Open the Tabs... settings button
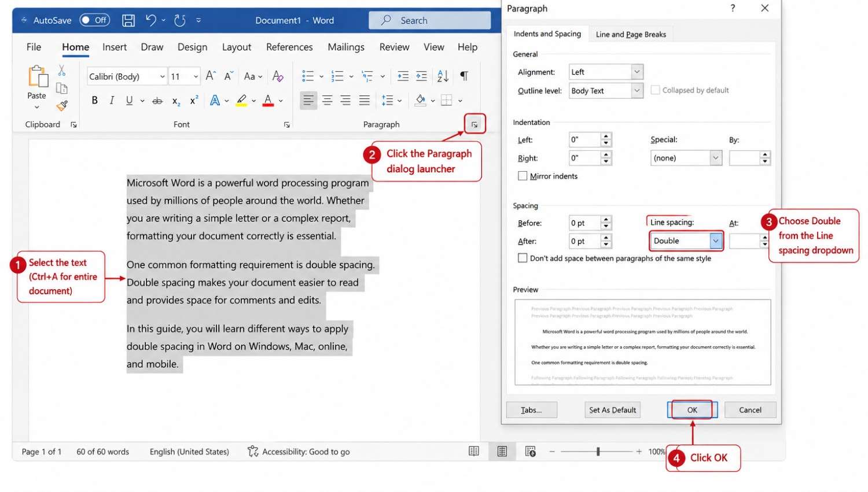The width and height of the screenshot is (868, 492). pyautogui.click(x=531, y=410)
